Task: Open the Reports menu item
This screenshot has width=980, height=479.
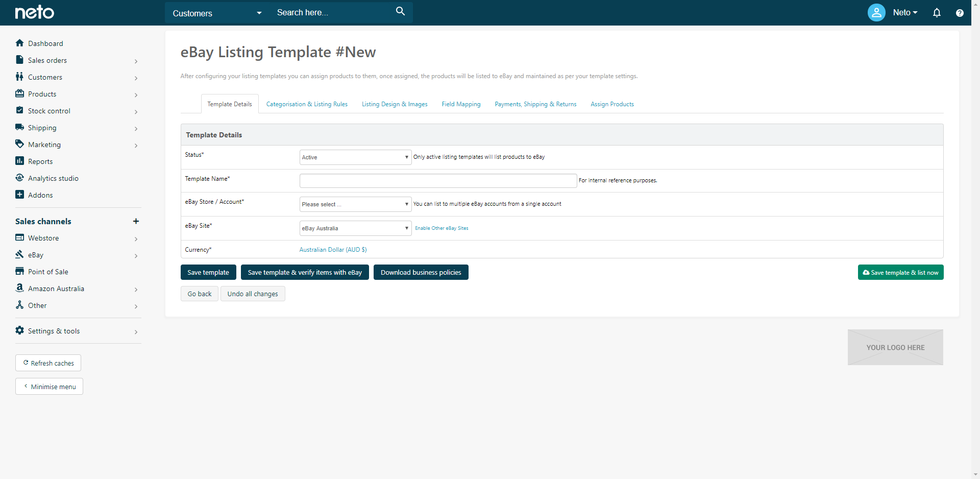Action: click(x=40, y=161)
